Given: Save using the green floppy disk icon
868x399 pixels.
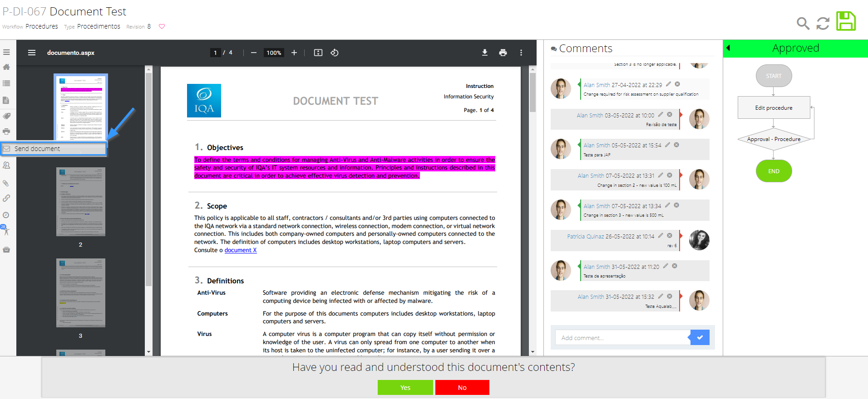Looking at the screenshot, I should pyautogui.click(x=846, y=21).
